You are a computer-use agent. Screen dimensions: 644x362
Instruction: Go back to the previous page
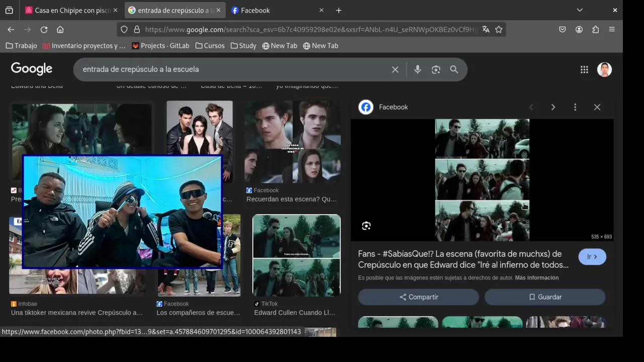pyautogui.click(x=11, y=30)
